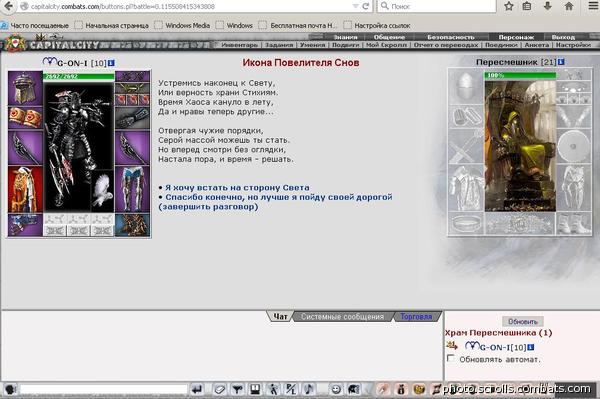Image resolution: width=600 pixels, height=399 pixels.
Task: Open the URL history dropdown arrow
Action: [x=355, y=6]
